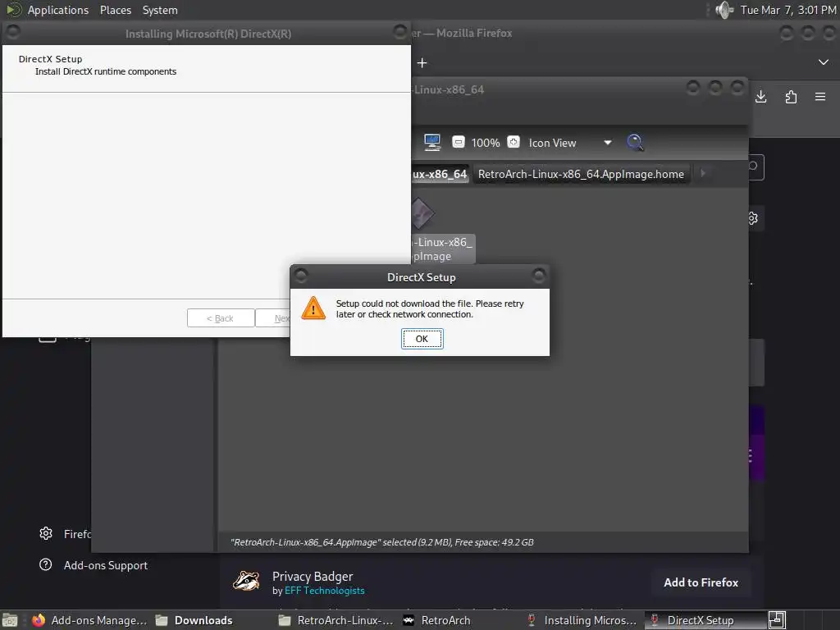Click the Install DirectX runtime components text
Viewport: 840px width, 630px height.
click(106, 72)
